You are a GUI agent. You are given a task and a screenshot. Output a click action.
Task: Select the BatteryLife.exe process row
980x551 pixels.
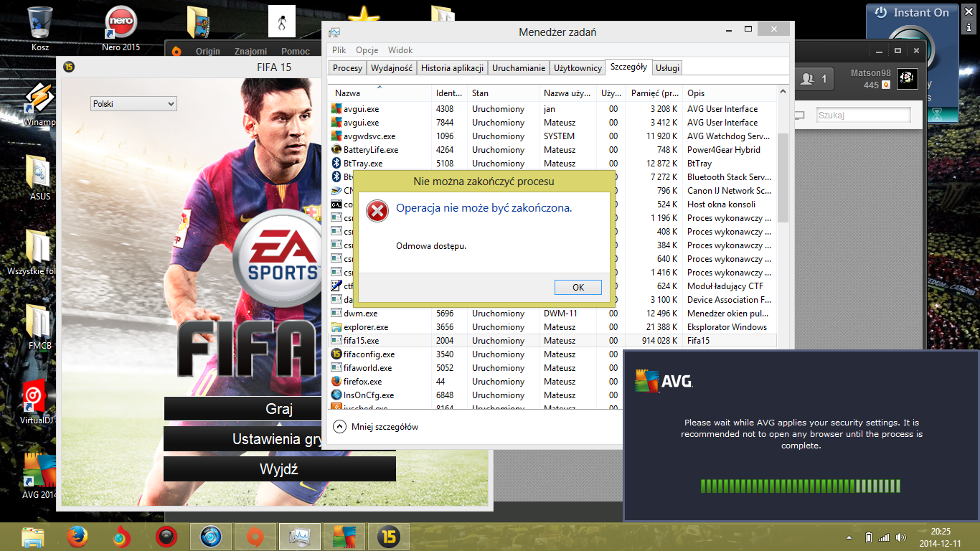[x=552, y=150]
